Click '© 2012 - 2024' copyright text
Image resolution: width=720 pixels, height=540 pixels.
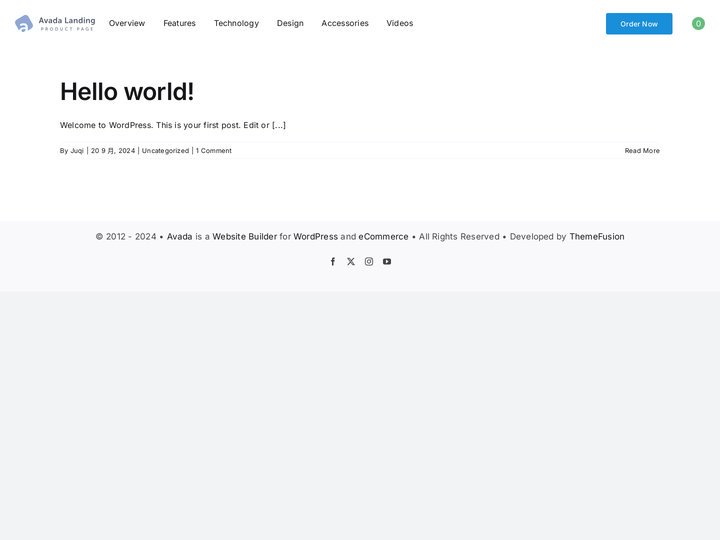click(126, 236)
